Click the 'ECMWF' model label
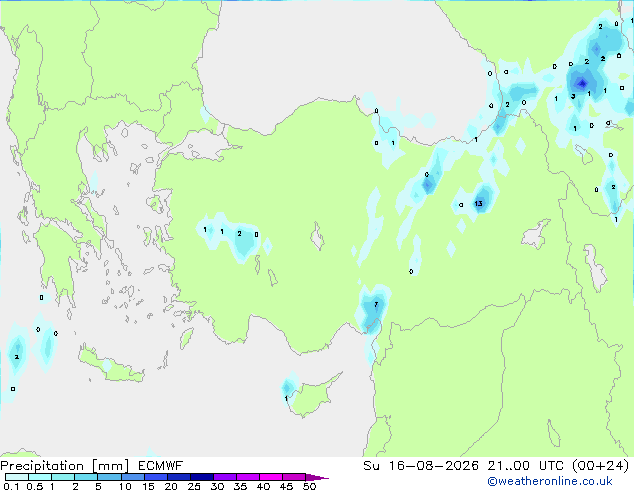This screenshot has width=634, height=490. click(x=161, y=466)
